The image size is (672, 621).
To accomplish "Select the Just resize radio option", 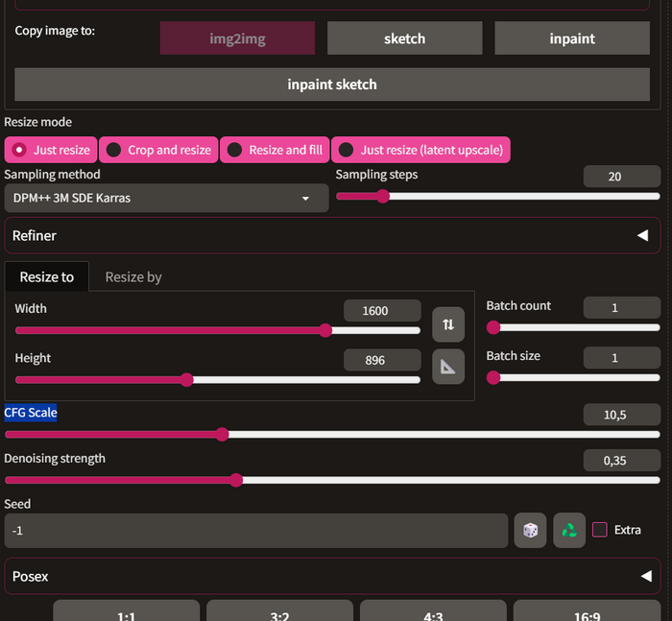I will click(x=51, y=150).
